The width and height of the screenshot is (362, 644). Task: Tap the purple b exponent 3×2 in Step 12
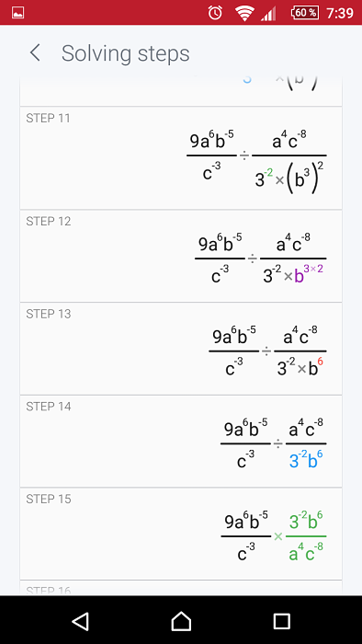click(309, 275)
